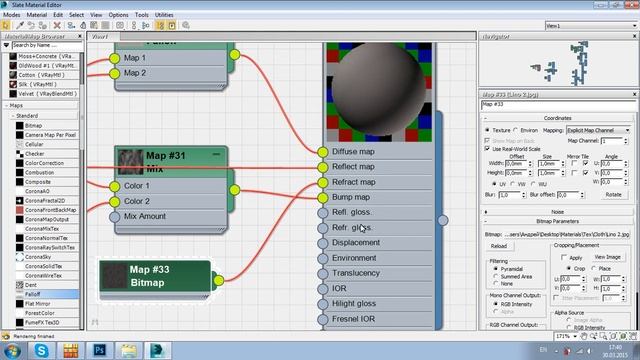Screen dimensions: 640x360
Task: Click the 3ds Max taskbar icon
Action: [157, 351]
